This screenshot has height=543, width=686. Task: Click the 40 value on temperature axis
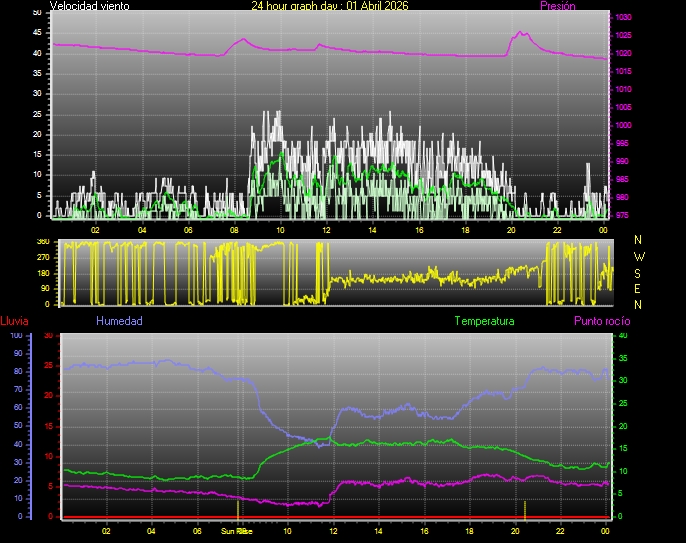623,336
